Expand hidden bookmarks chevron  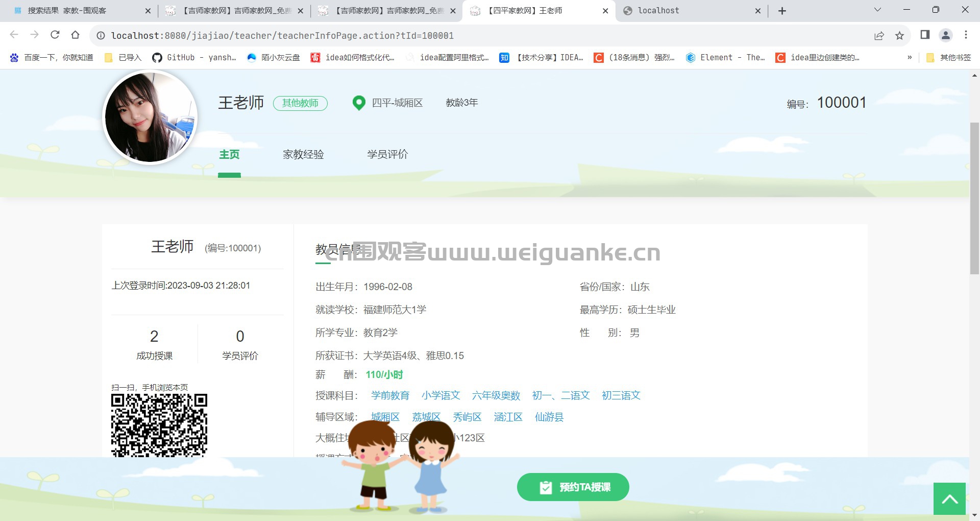(910, 57)
